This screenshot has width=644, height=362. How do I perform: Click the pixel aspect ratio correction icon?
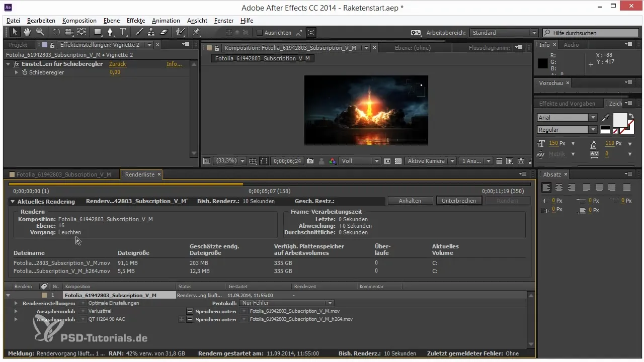point(499,161)
